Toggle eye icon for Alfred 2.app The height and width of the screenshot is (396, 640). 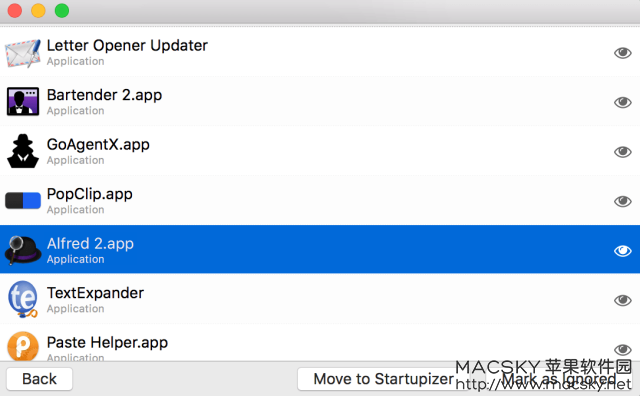[623, 251]
